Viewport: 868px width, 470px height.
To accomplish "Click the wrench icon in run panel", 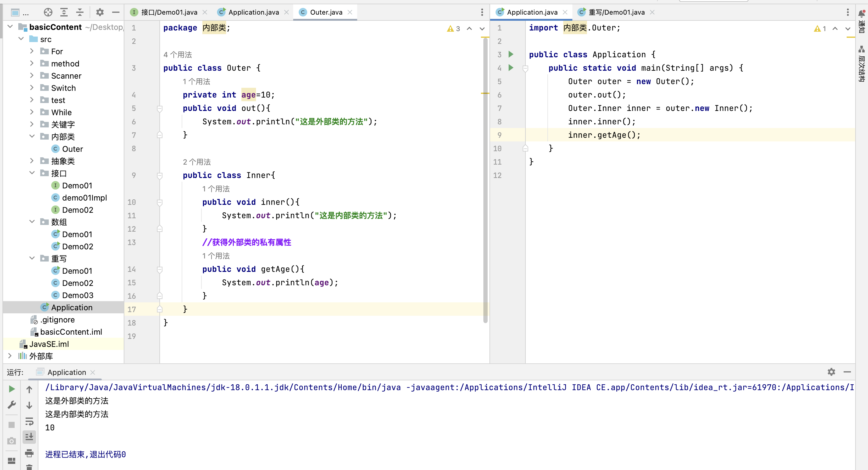I will click(12, 404).
